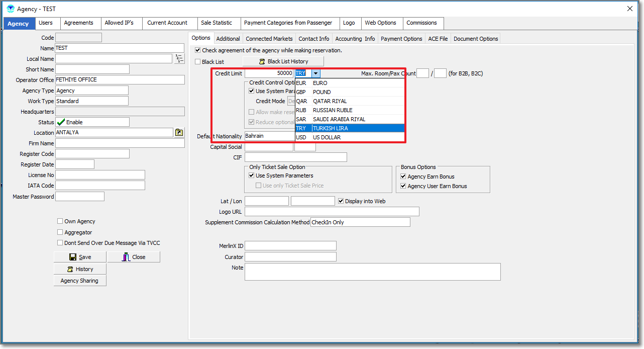Click the Register Code field
This screenshot has height=349, width=644.
92,154
